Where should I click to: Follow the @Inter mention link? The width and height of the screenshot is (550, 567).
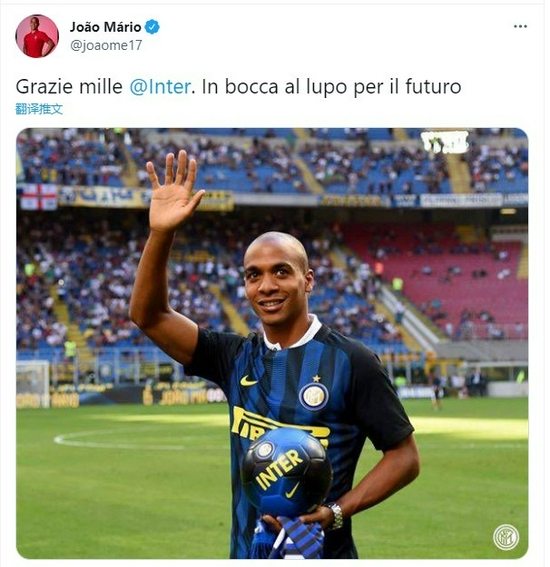(x=160, y=87)
